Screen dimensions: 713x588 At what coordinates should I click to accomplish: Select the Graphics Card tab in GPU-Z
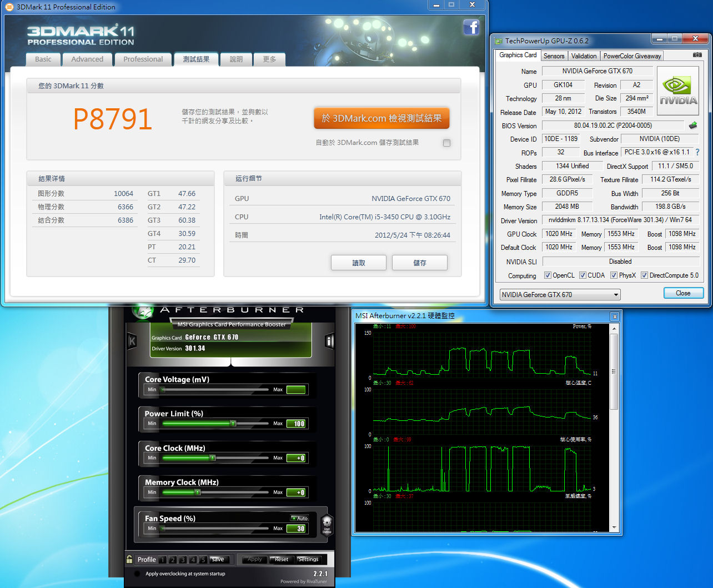(x=518, y=55)
